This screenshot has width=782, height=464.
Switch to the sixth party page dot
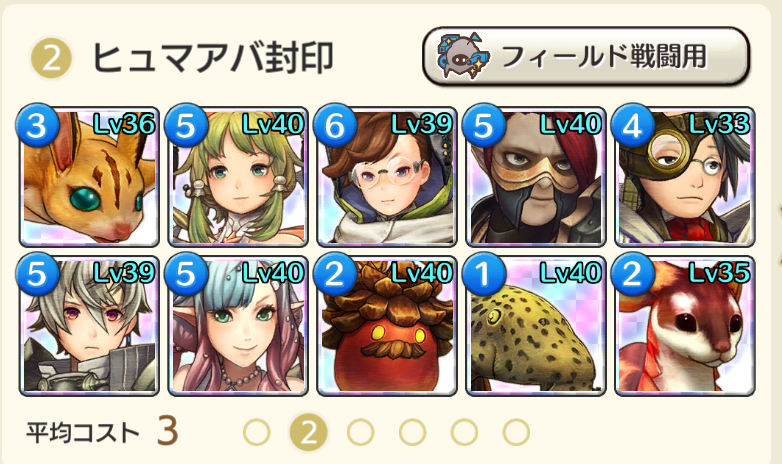pyautogui.click(x=516, y=432)
